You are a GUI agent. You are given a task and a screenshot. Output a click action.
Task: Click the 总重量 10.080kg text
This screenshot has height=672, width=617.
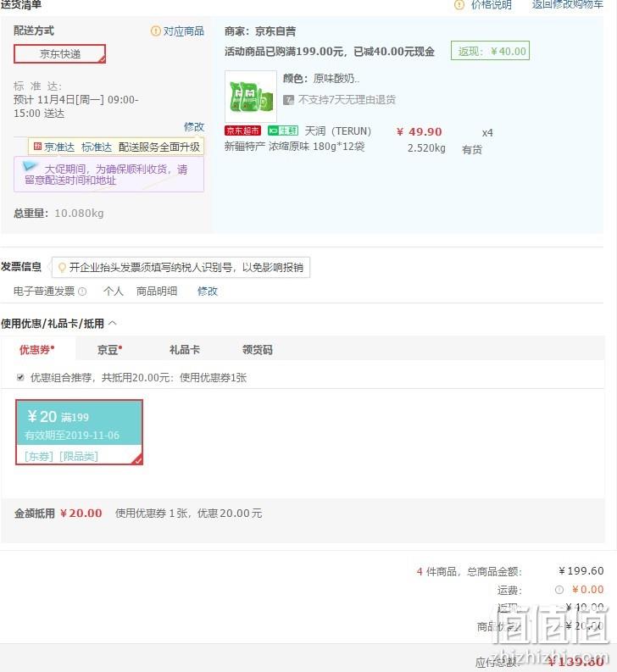(x=58, y=213)
